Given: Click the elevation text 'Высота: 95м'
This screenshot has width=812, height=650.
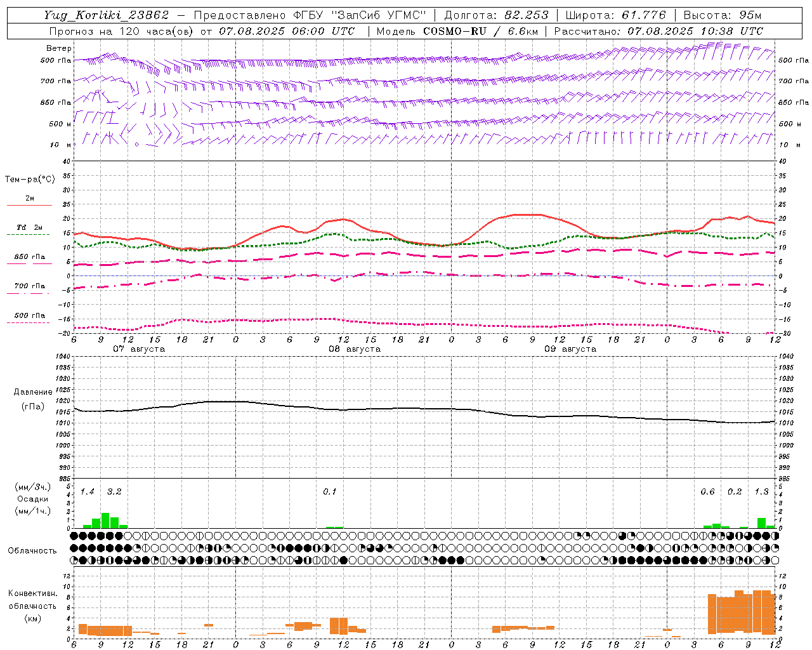Looking at the screenshot, I should [x=723, y=15].
